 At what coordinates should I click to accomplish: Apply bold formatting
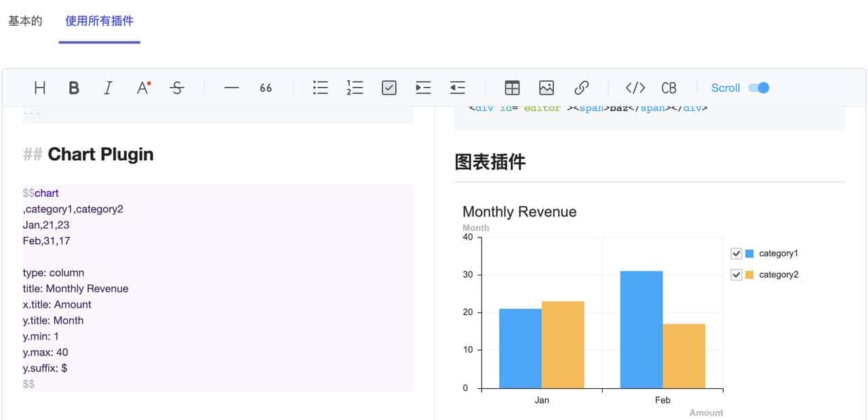pyautogui.click(x=74, y=88)
